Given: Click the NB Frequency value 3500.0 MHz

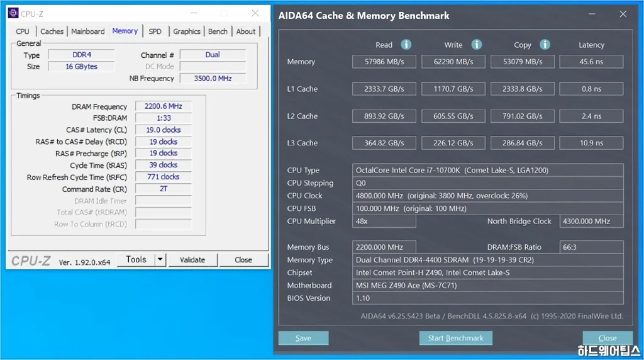Looking at the screenshot, I should pyautogui.click(x=213, y=78).
